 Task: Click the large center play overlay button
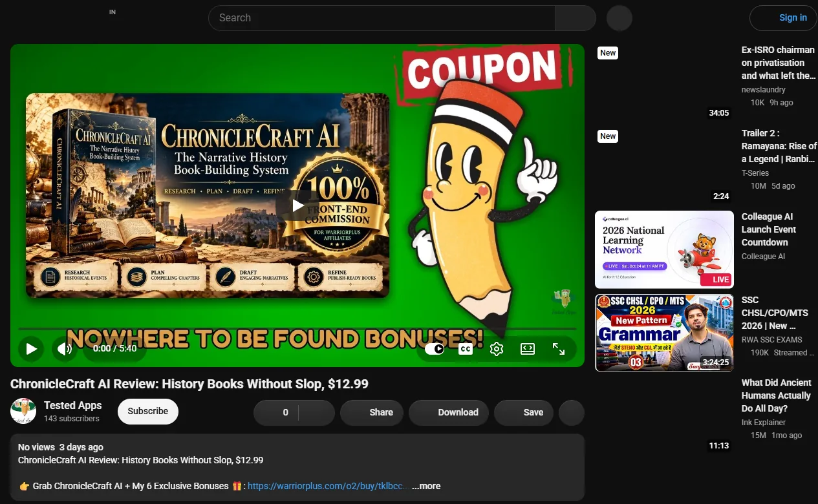297,205
